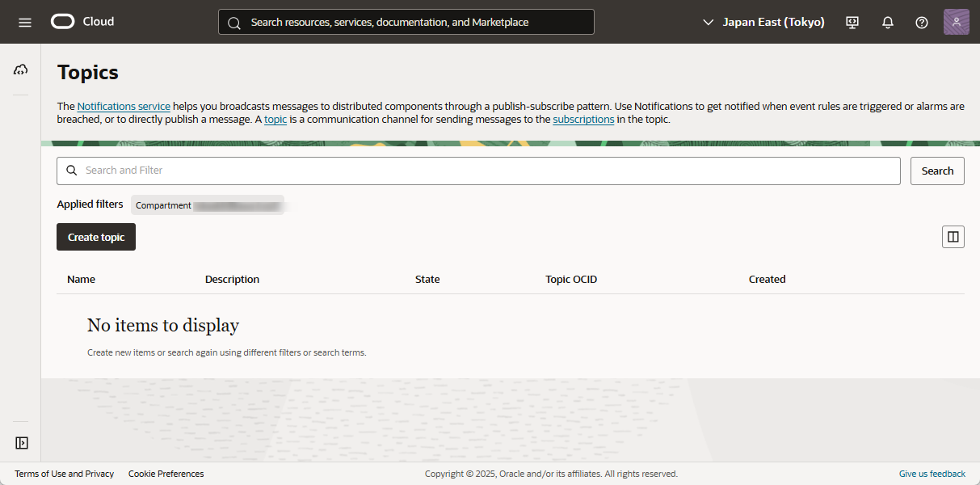Image resolution: width=980 pixels, height=485 pixels.
Task: Click in the Search and Filter field
Action: click(485, 171)
